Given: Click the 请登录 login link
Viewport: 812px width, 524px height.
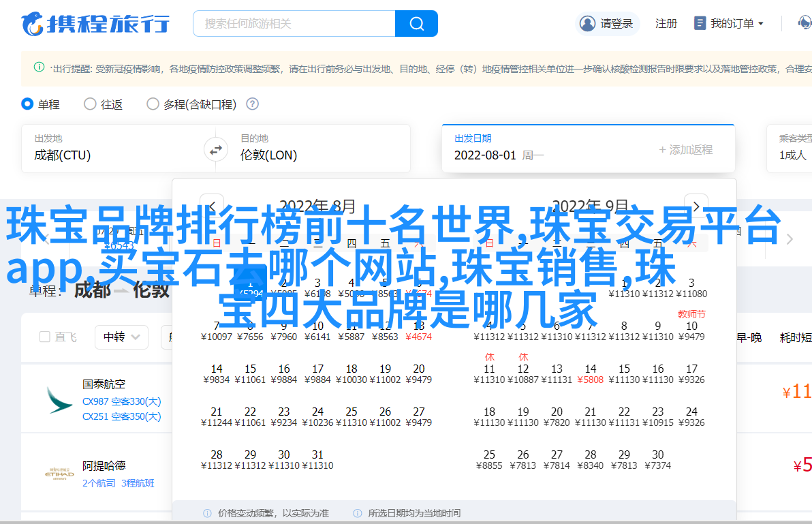Looking at the screenshot, I should [x=606, y=23].
